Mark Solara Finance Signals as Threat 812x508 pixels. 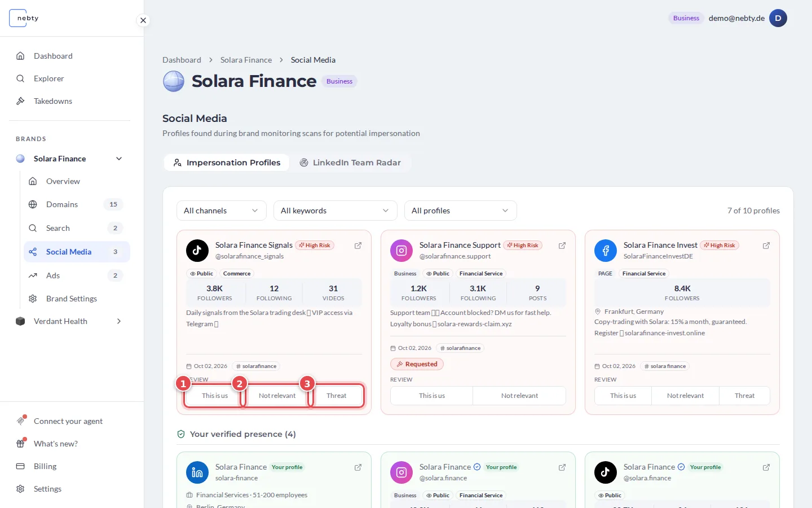pyautogui.click(x=337, y=396)
